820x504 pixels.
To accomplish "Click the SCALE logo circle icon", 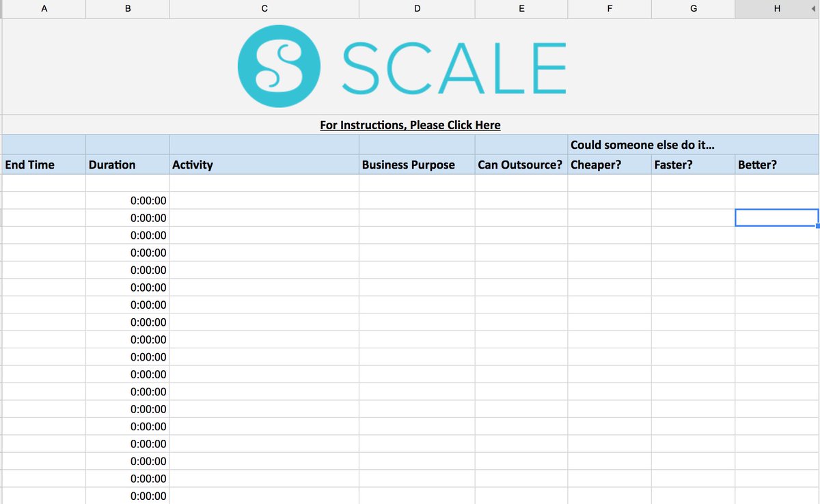I will [279, 66].
